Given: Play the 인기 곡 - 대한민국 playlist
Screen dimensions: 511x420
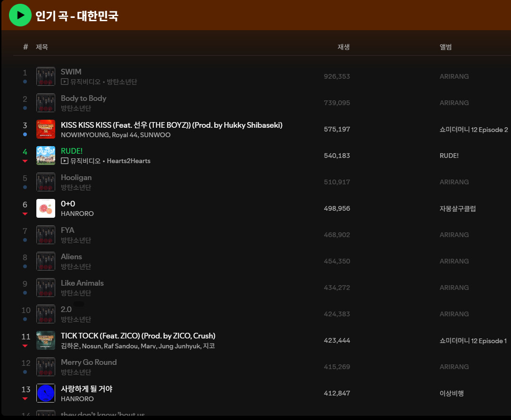Looking at the screenshot, I should pos(20,15).
